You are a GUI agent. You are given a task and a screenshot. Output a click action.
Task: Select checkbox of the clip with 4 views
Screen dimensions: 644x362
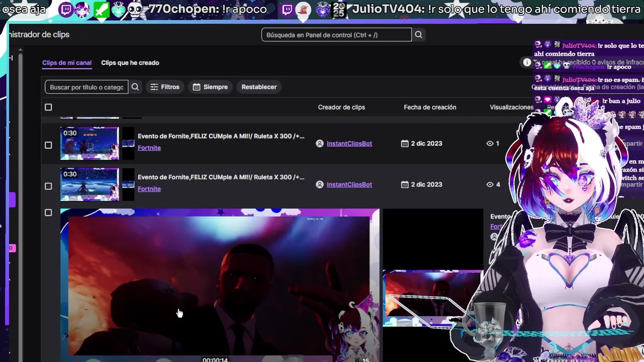pyautogui.click(x=48, y=186)
